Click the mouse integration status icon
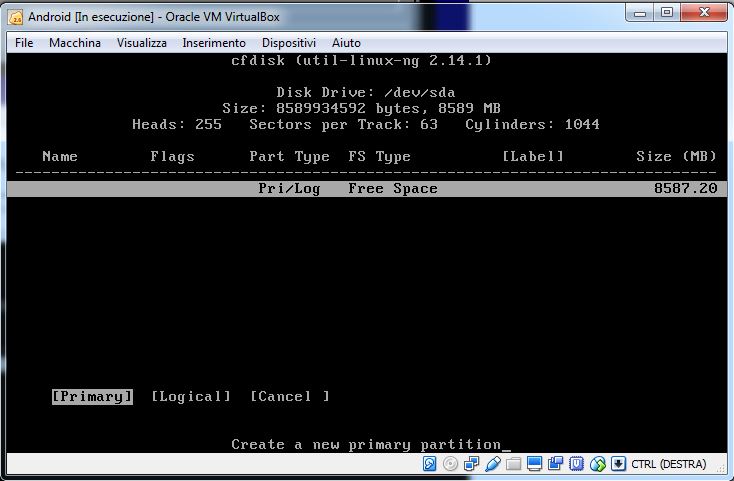The image size is (734, 481). 598,464
